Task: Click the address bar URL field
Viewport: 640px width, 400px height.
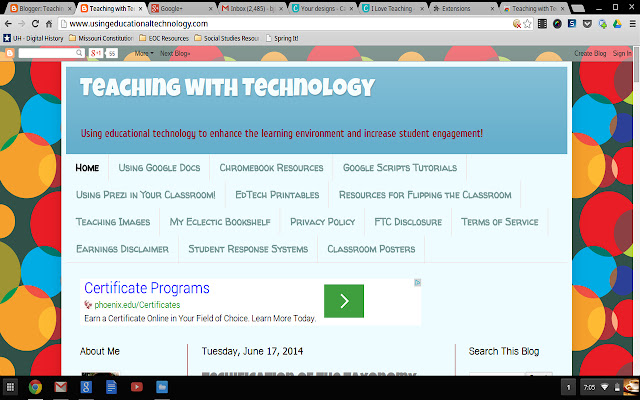Action: pos(286,24)
